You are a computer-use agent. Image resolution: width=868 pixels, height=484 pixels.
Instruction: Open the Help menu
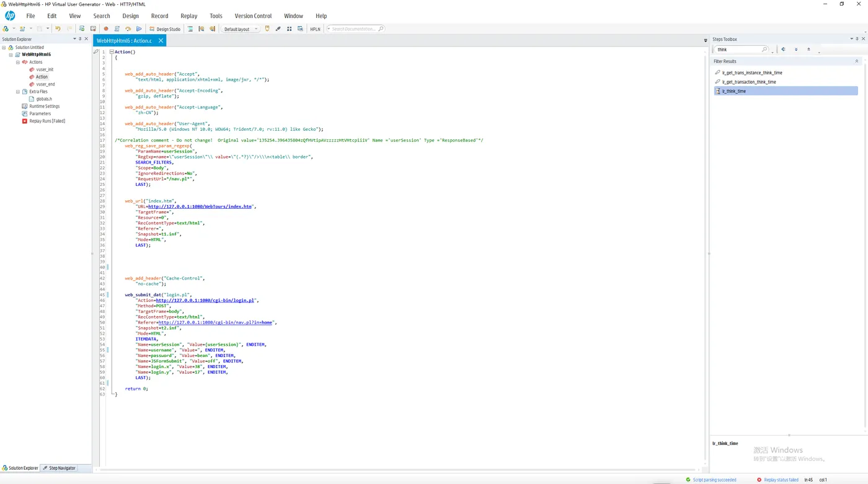321,16
